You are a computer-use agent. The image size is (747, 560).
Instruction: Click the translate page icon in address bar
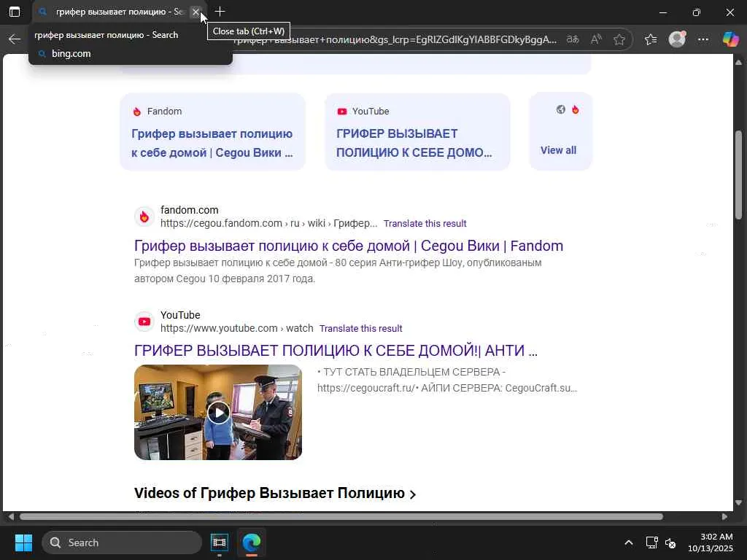click(x=573, y=39)
